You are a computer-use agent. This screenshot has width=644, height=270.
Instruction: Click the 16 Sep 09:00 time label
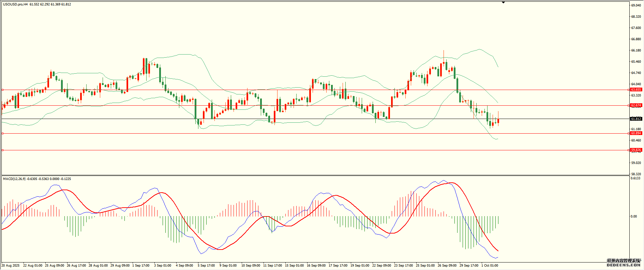pyautogui.click(x=316, y=266)
